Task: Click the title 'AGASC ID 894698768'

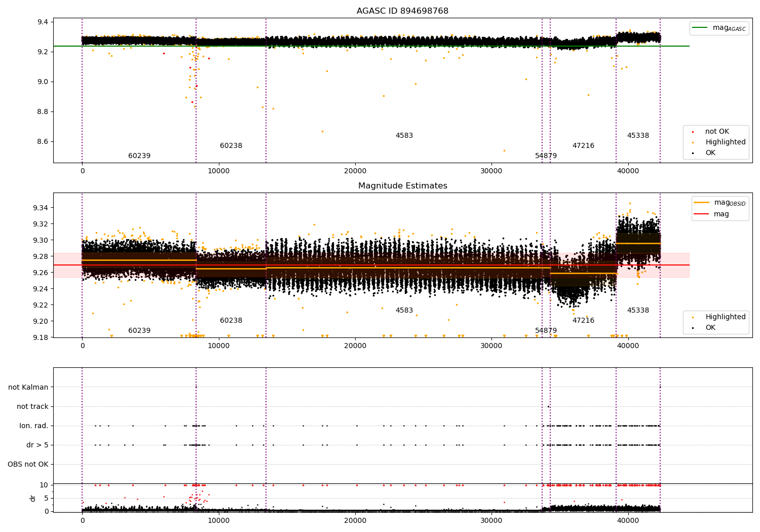Action: pyautogui.click(x=402, y=11)
